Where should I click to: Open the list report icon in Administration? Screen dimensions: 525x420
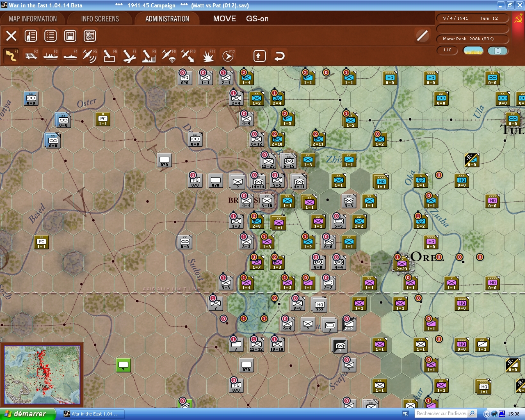point(50,36)
